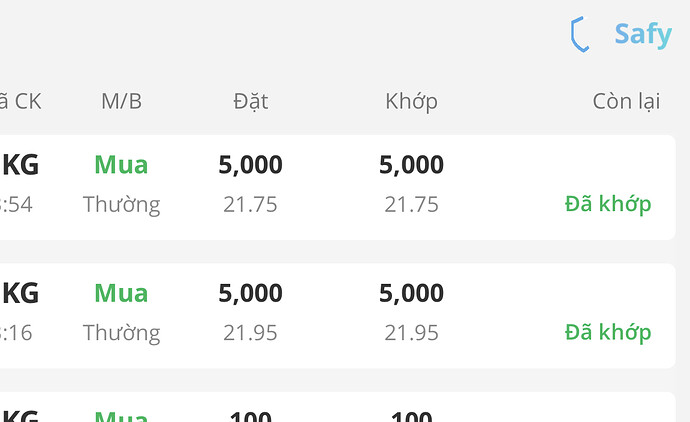Click the 21.75 price under Đặt column
This screenshot has width=690, height=422.
pyautogui.click(x=250, y=205)
